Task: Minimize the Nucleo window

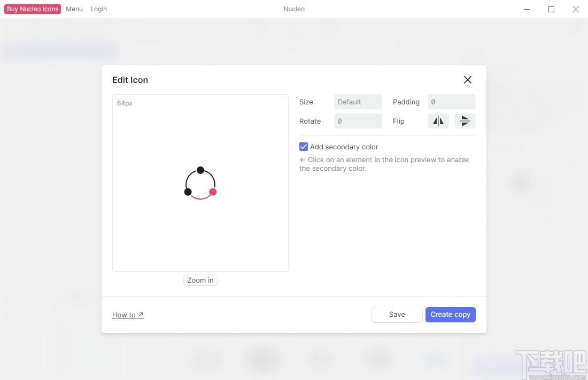Action: (x=527, y=9)
